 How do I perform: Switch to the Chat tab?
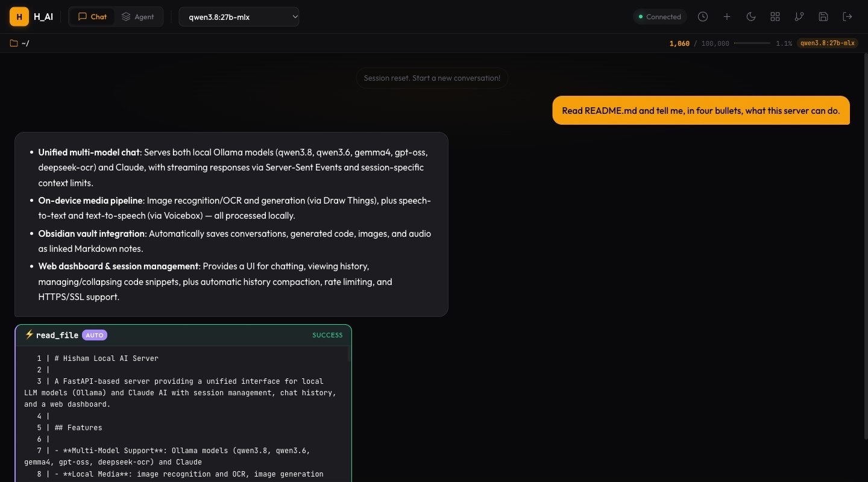[x=92, y=17]
